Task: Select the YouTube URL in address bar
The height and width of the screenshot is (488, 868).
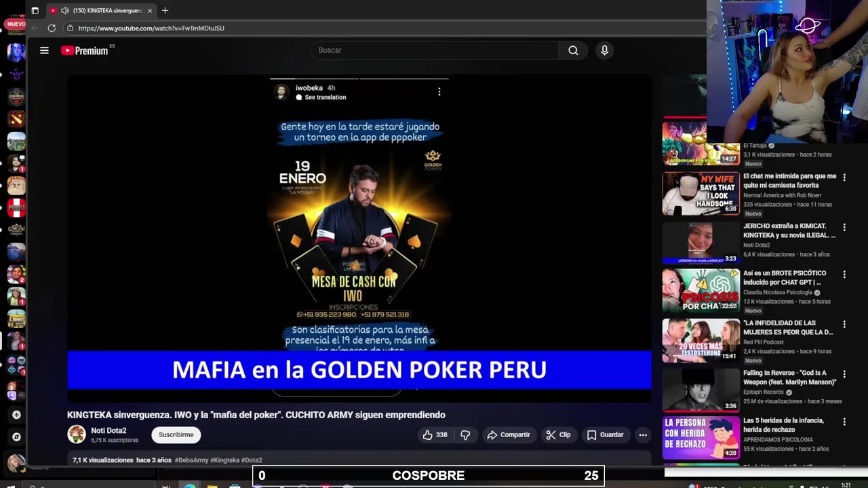Action: [x=151, y=28]
